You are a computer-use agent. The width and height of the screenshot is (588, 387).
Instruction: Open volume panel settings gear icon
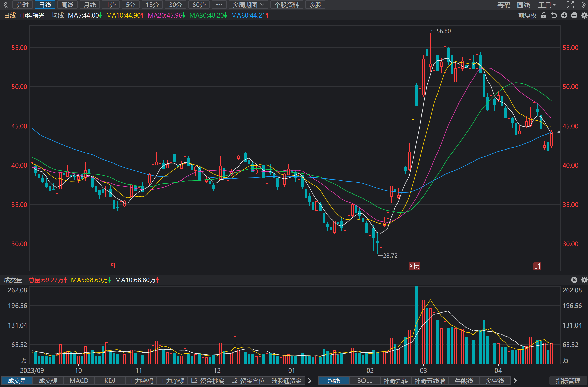pyautogui.click(x=584, y=280)
